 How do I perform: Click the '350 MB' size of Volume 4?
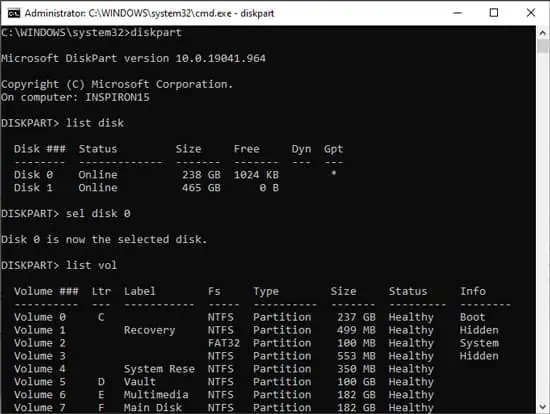[356, 369]
